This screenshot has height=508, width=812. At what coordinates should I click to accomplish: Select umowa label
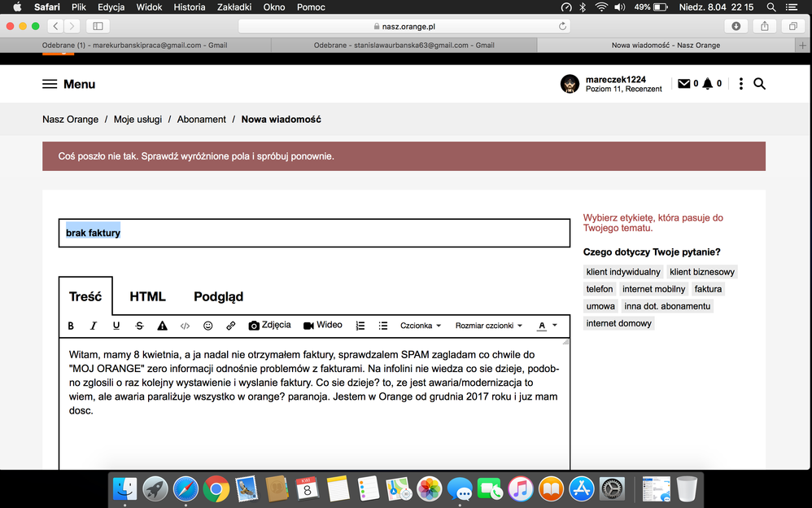[x=600, y=306]
